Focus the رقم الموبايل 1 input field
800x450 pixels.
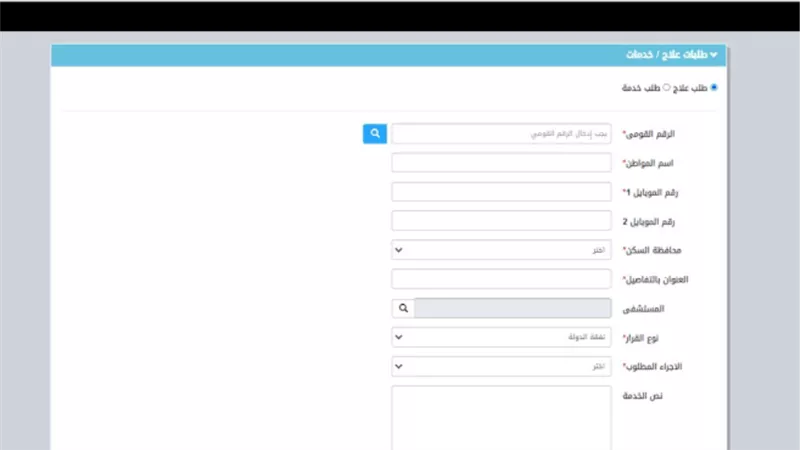coord(501,192)
